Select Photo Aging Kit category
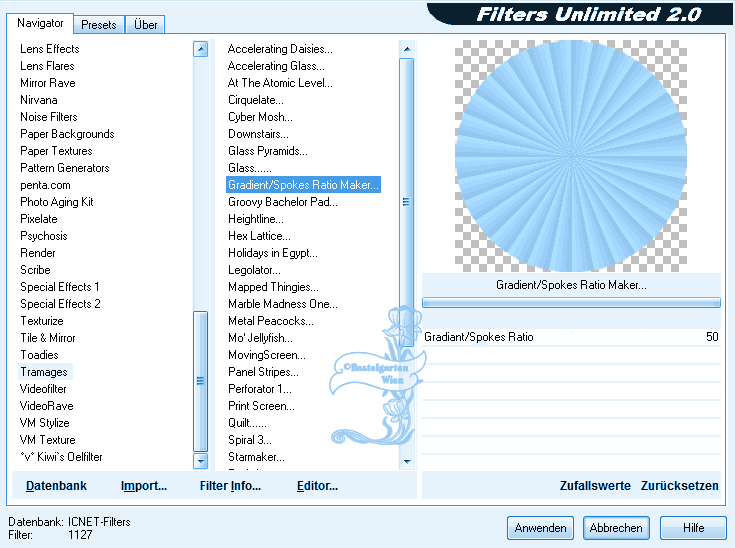 pyautogui.click(x=57, y=202)
